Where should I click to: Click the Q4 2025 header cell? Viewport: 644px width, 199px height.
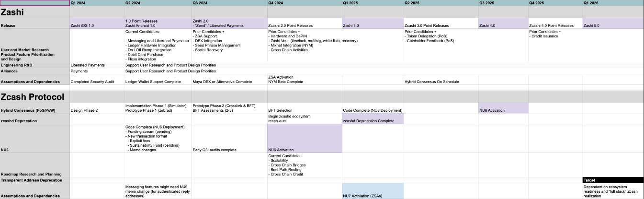coord(555,3)
